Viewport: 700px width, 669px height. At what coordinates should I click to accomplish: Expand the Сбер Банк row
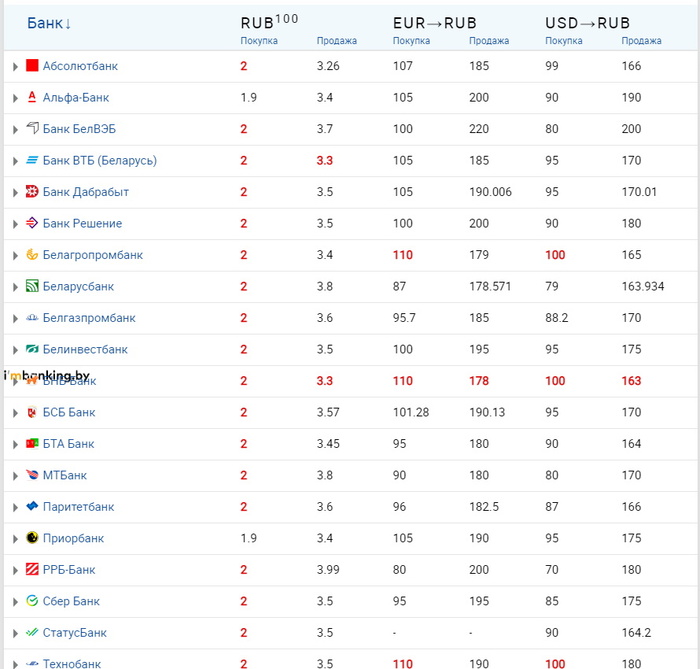coord(15,602)
